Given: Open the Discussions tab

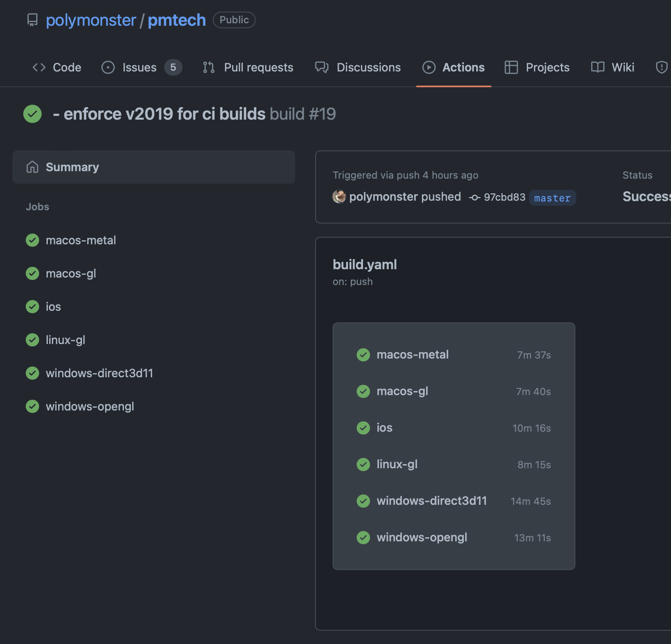Looking at the screenshot, I should [358, 67].
